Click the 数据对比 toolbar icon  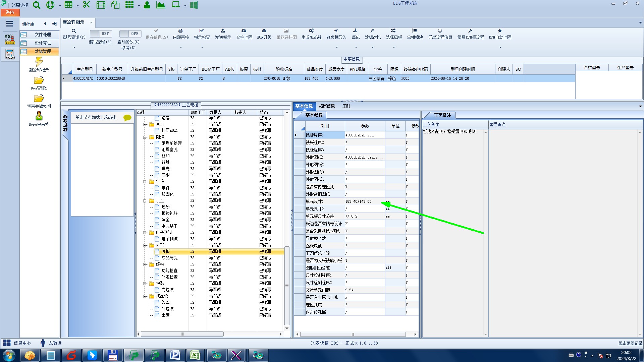(372, 31)
